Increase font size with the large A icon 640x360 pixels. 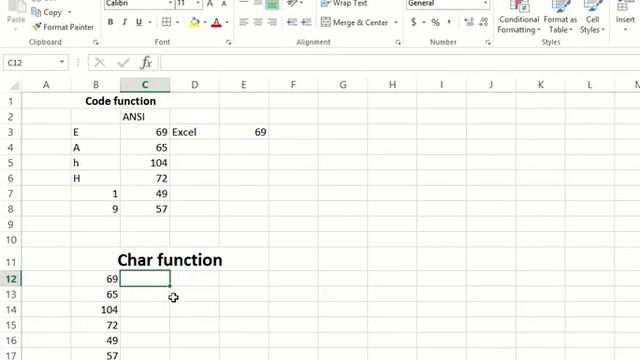[210, 4]
